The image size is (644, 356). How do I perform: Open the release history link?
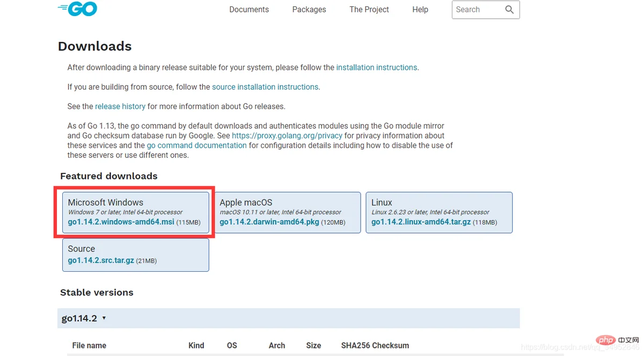click(x=120, y=106)
